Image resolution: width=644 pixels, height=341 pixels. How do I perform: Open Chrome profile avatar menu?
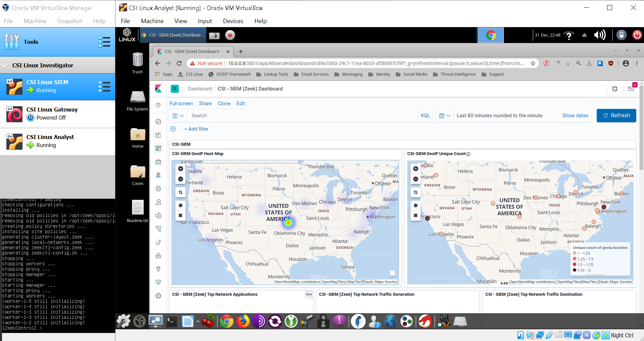pyautogui.click(x=626, y=63)
